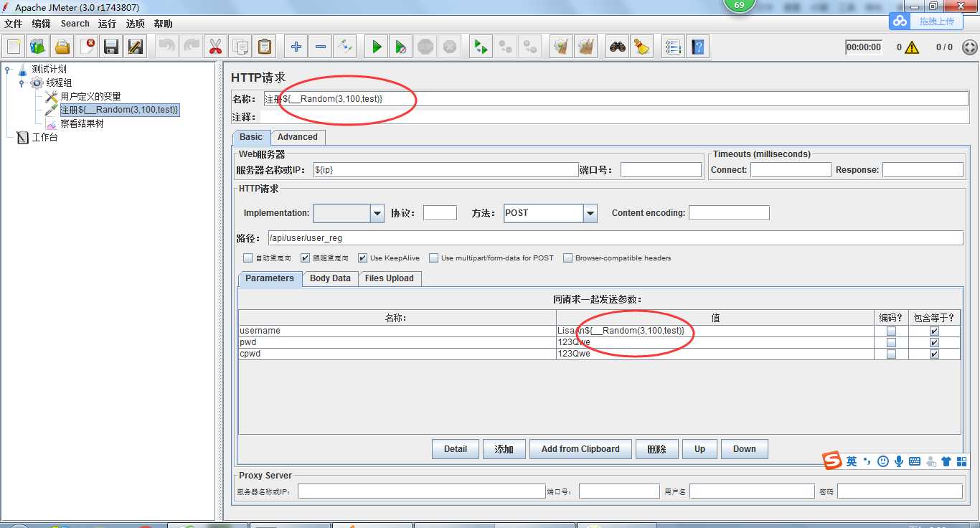Screen dimensions: 980x528
Task: Click the Save As toolbar icon
Action: 136,47
